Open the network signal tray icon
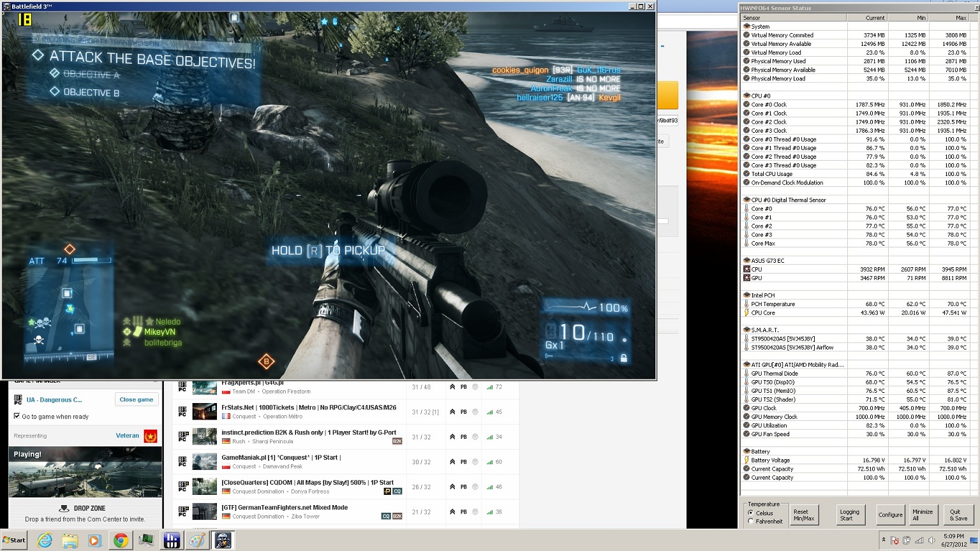The width and height of the screenshot is (980, 551). pos(919,540)
